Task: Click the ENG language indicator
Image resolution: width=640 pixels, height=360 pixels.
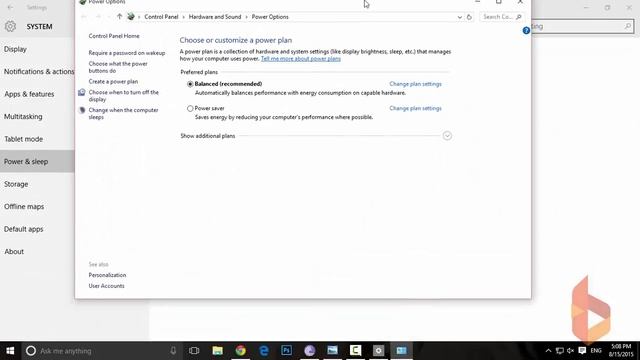Action: 596,351
